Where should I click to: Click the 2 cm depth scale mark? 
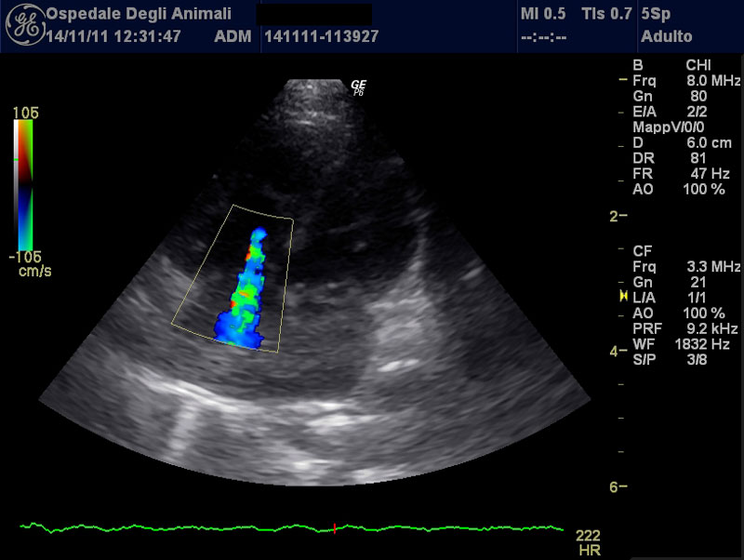coord(618,216)
